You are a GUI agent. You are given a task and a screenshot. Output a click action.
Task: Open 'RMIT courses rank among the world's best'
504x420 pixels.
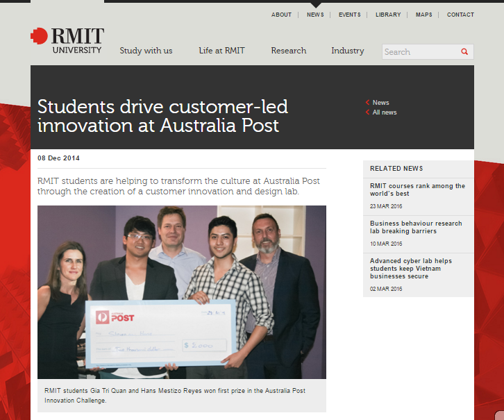coord(417,190)
